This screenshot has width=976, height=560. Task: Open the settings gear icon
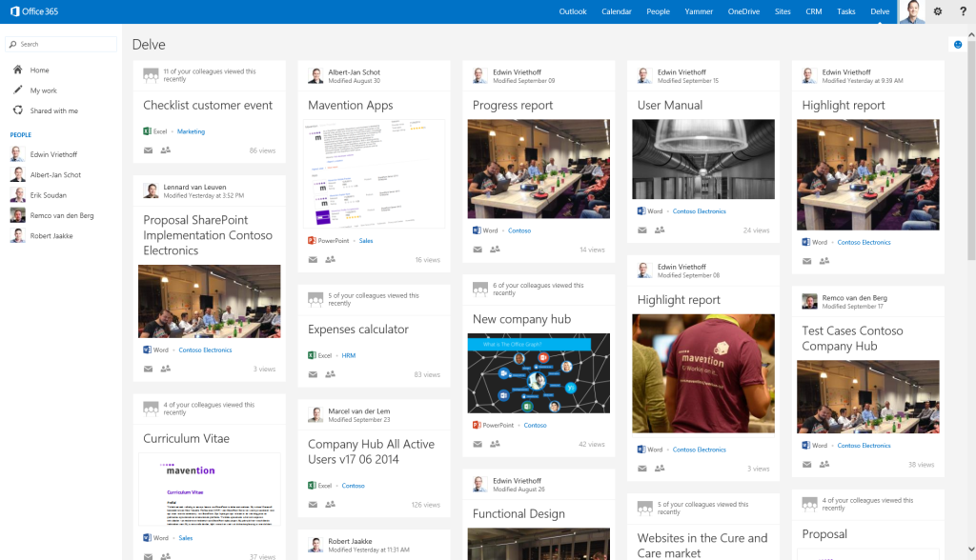point(938,11)
